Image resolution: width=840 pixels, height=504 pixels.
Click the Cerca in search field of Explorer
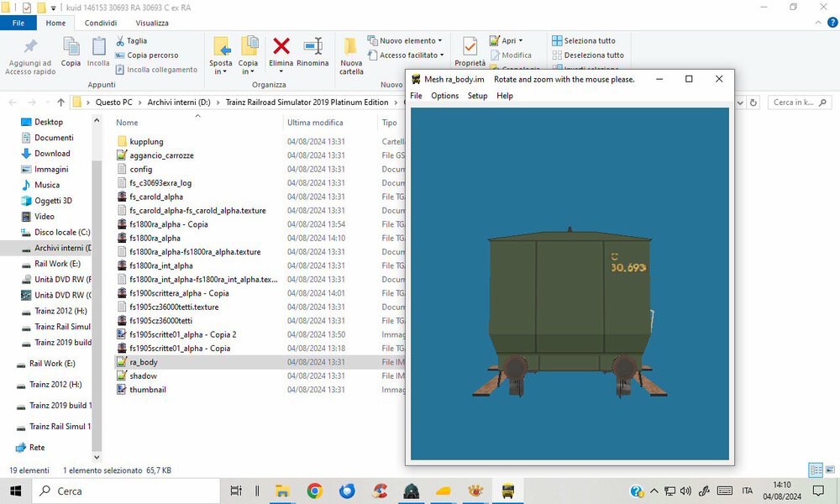pyautogui.click(x=800, y=102)
